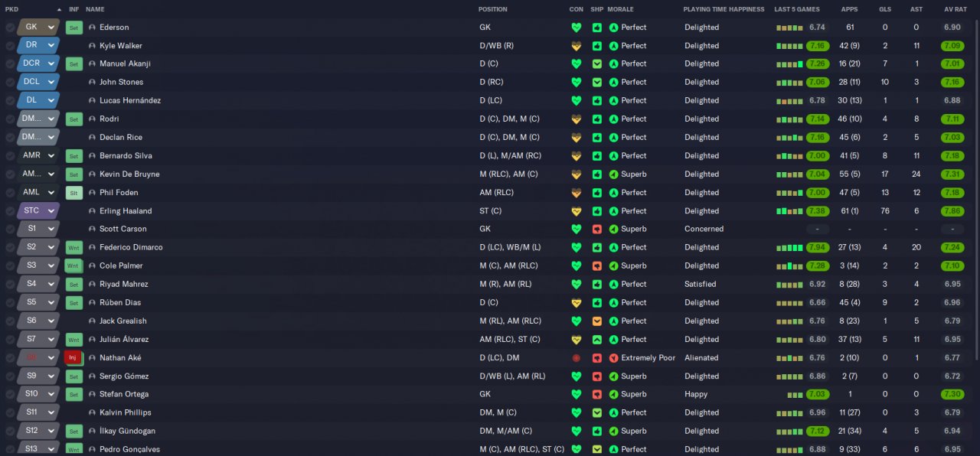Image resolution: width=980 pixels, height=456 pixels.
Task: Click the Slt badge beside Phil Foden
Action: [x=73, y=193]
